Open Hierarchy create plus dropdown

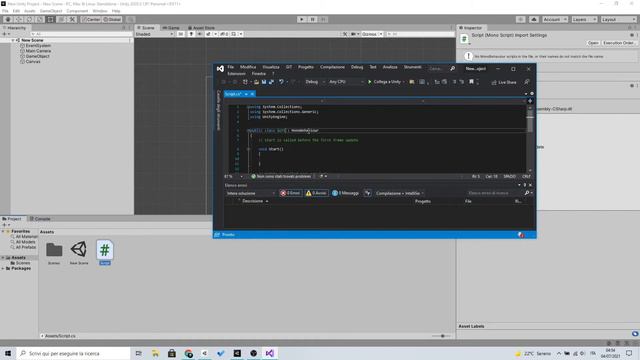(6, 34)
